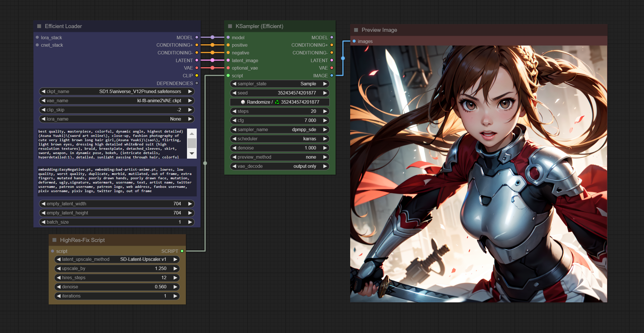
Task: Click the KSampler IMAGE output connector
Action: (332, 76)
